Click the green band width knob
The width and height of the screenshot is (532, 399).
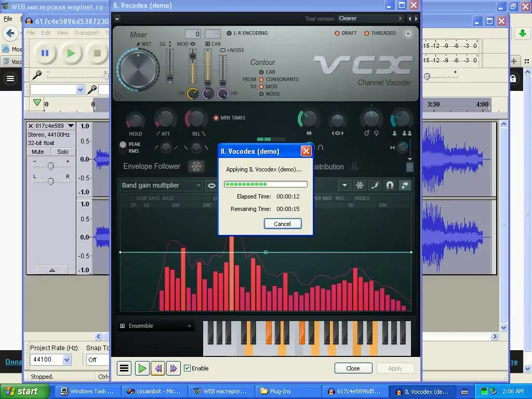(x=308, y=119)
